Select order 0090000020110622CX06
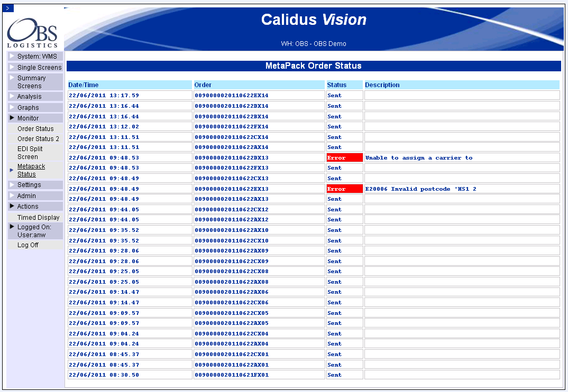This screenshot has height=392, width=568. pos(232,303)
